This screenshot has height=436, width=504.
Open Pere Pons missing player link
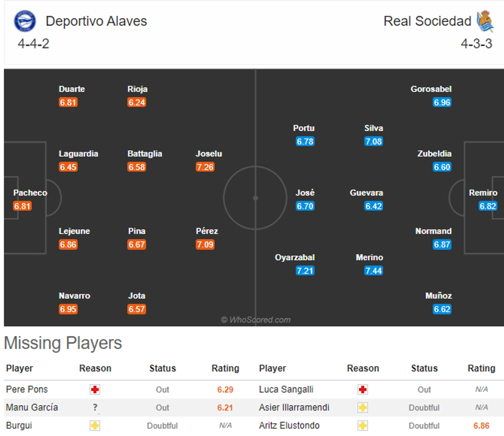(x=27, y=389)
